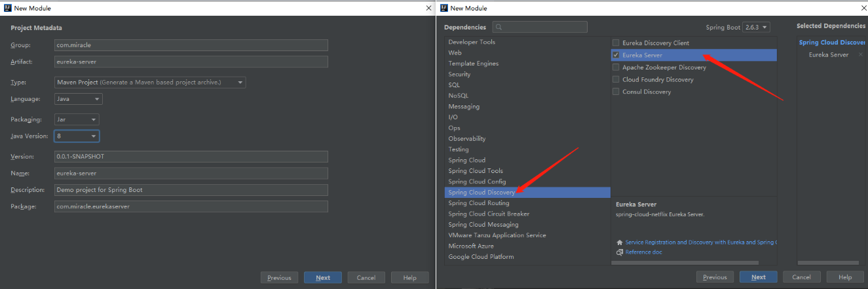Remove Eureka Server from selected dependencies
Image resolution: width=868 pixels, height=289 pixels.
860,55
